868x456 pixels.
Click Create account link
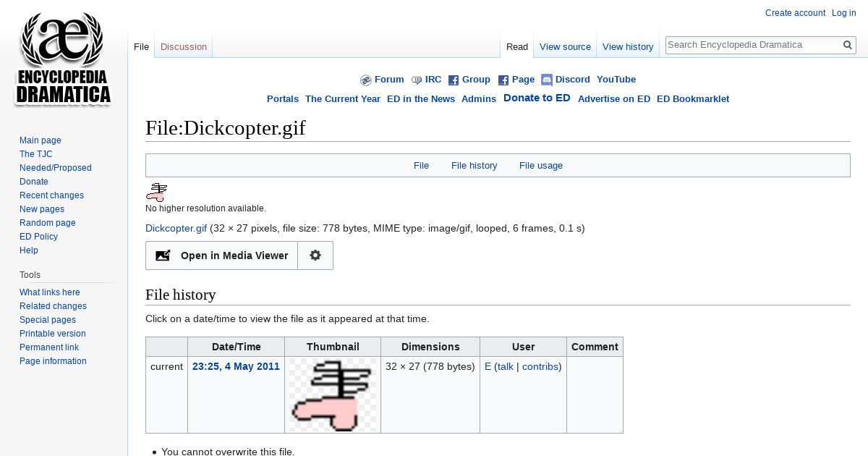795,13
